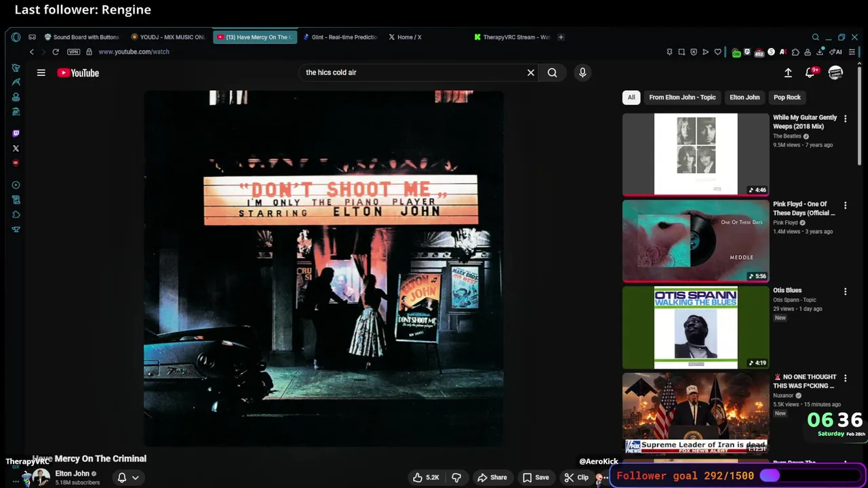Open options for NO ONE THOUGHT video
868x488 pixels.
[845, 378]
